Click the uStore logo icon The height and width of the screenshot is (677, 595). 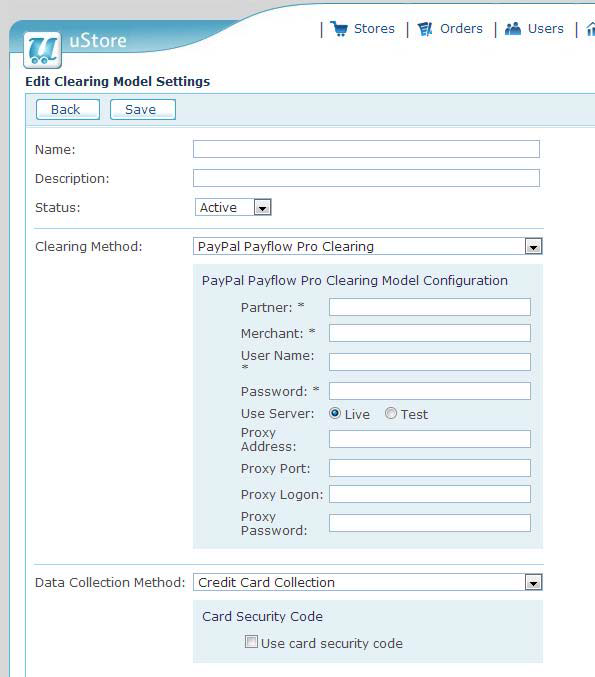click(42, 50)
